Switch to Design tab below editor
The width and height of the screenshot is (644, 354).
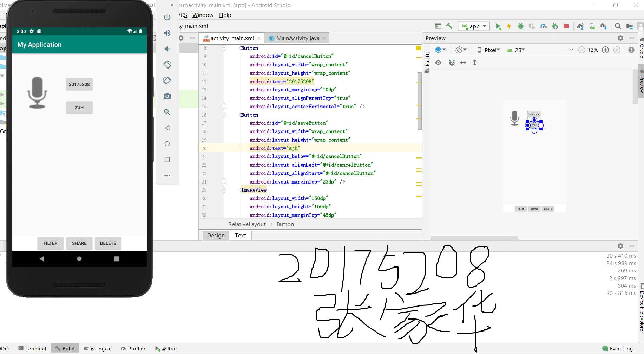point(216,236)
